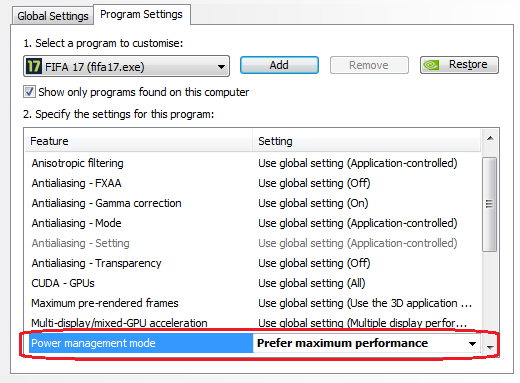Click the Restore button

click(459, 65)
